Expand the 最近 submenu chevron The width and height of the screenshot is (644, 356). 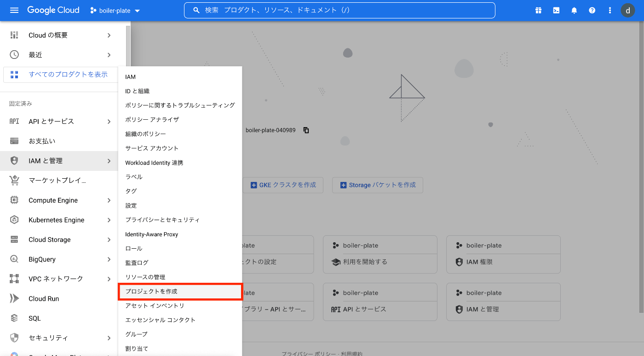(x=109, y=55)
